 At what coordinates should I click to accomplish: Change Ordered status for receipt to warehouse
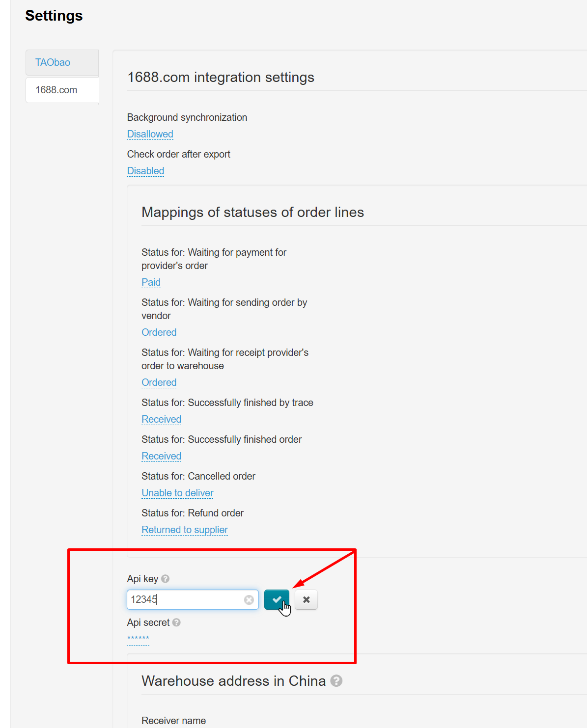point(159,382)
